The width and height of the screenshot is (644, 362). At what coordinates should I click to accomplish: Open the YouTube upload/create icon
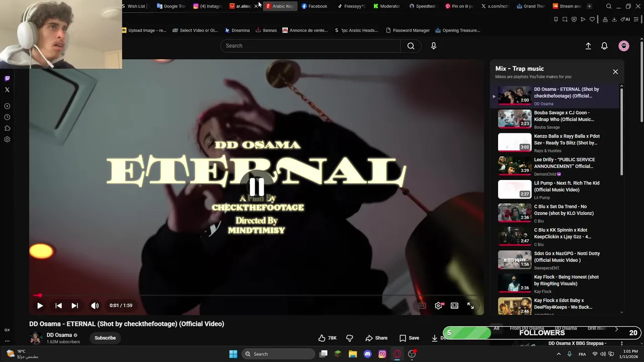[588, 46]
